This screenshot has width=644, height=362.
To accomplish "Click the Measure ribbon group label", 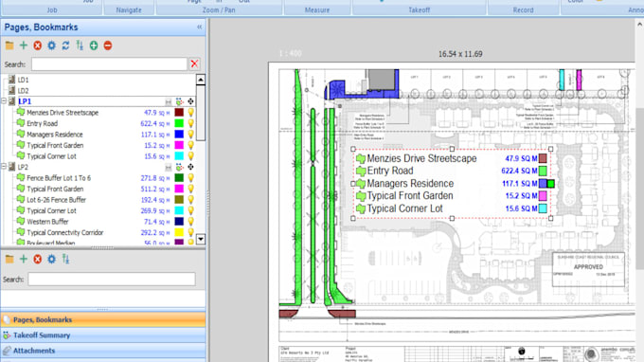I will tap(317, 9).
